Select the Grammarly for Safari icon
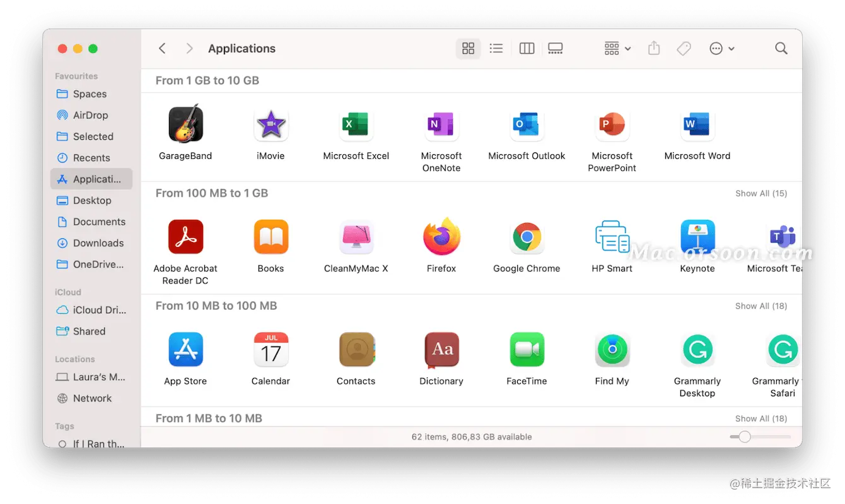The height and width of the screenshot is (504, 845). pyautogui.click(x=783, y=350)
